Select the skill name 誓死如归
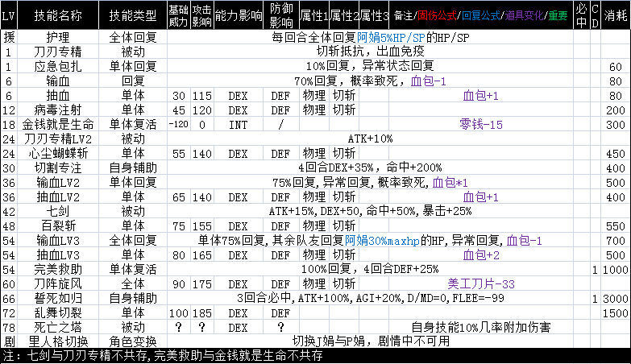Viewport: 631px width, 364px height. (58, 298)
